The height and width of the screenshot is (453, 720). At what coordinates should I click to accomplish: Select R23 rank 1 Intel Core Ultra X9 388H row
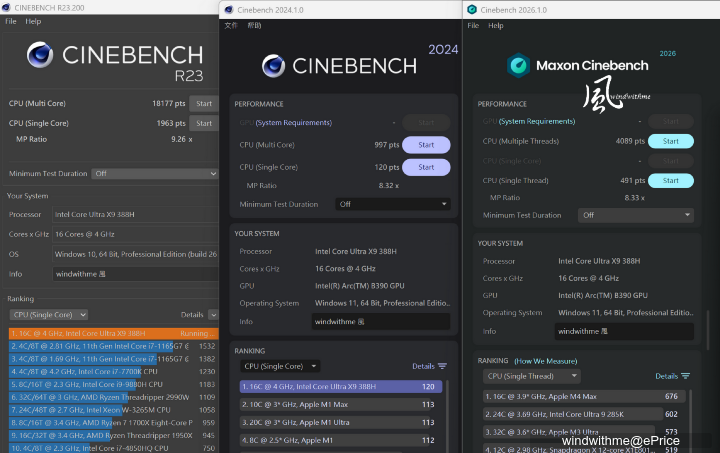tap(113, 334)
